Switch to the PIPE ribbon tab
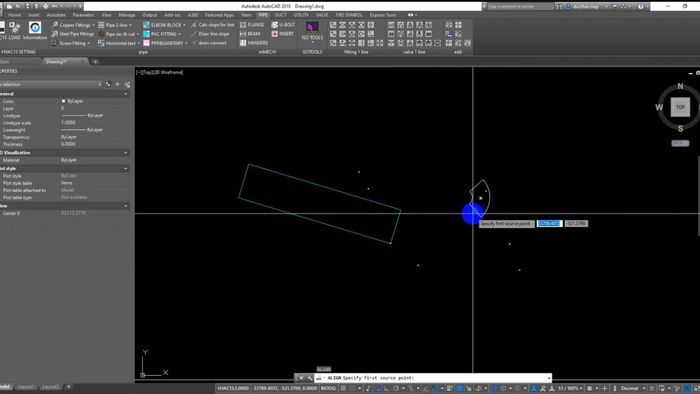The width and height of the screenshot is (700, 394). pyautogui.click(x=263, y=15)
